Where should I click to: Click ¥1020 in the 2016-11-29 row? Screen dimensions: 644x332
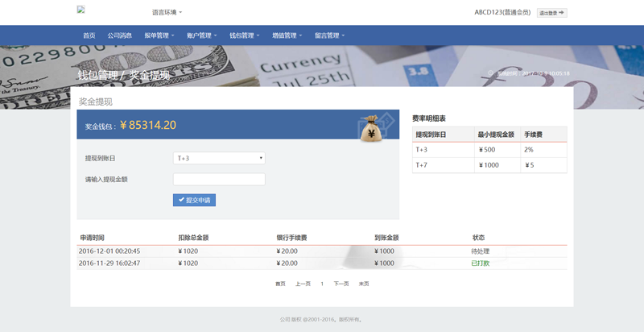point(188,263)
